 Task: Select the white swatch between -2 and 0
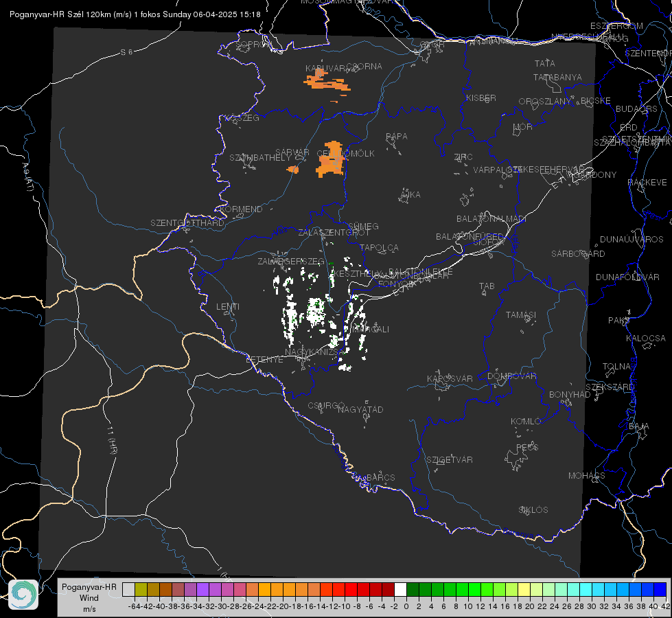[400, 589]
